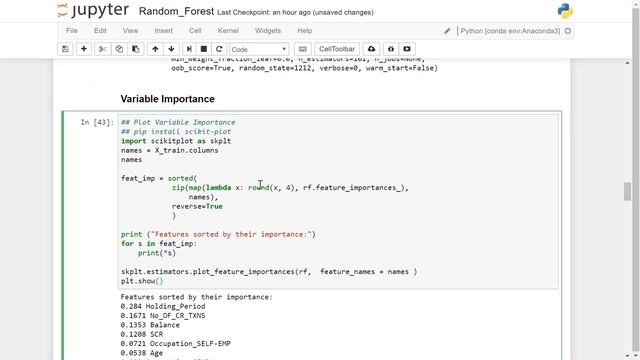This screenshot has height=360, width=640.
Task: Paste cells below
Action: (x=136, y=49)
